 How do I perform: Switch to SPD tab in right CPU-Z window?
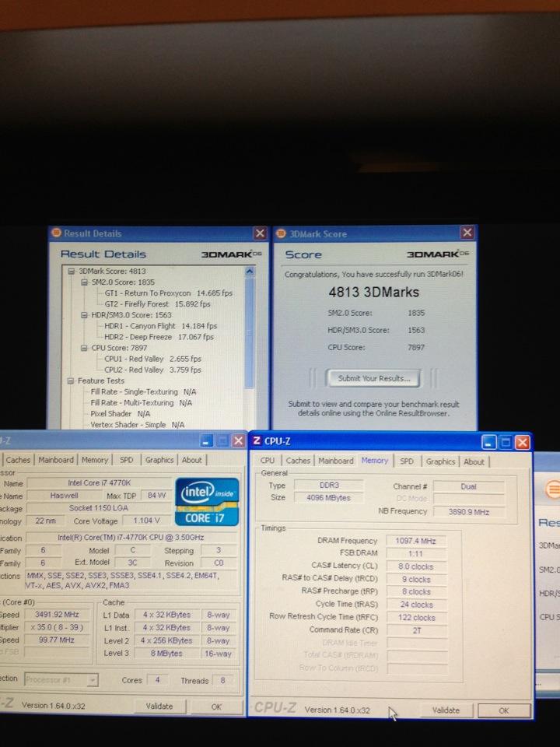(407, 461)
